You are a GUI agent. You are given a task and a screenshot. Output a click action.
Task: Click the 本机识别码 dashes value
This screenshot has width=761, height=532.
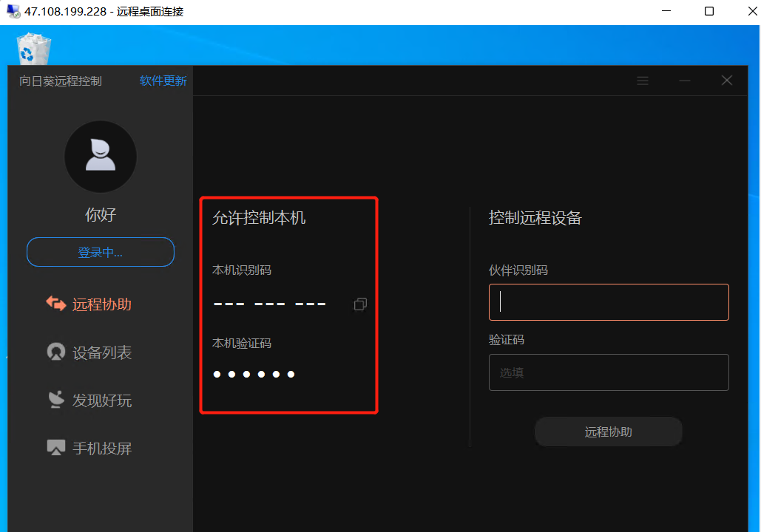point(269,304)
